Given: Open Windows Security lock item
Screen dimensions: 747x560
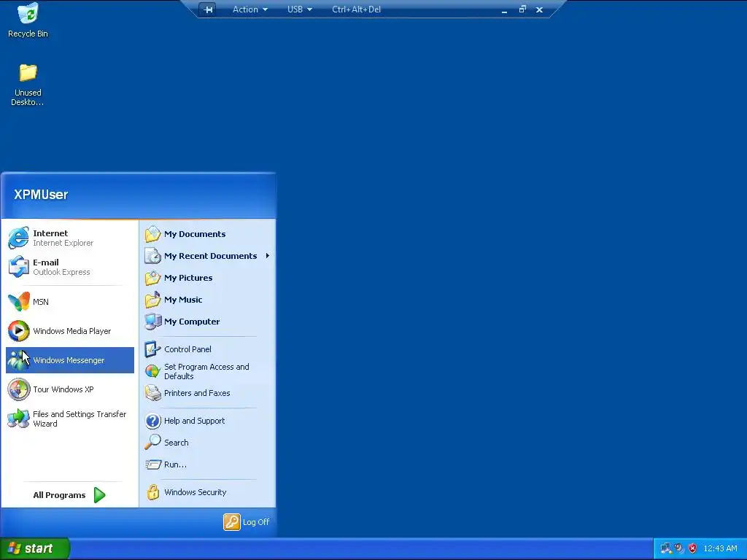Looking at the screenshot, I should (207, 492).
